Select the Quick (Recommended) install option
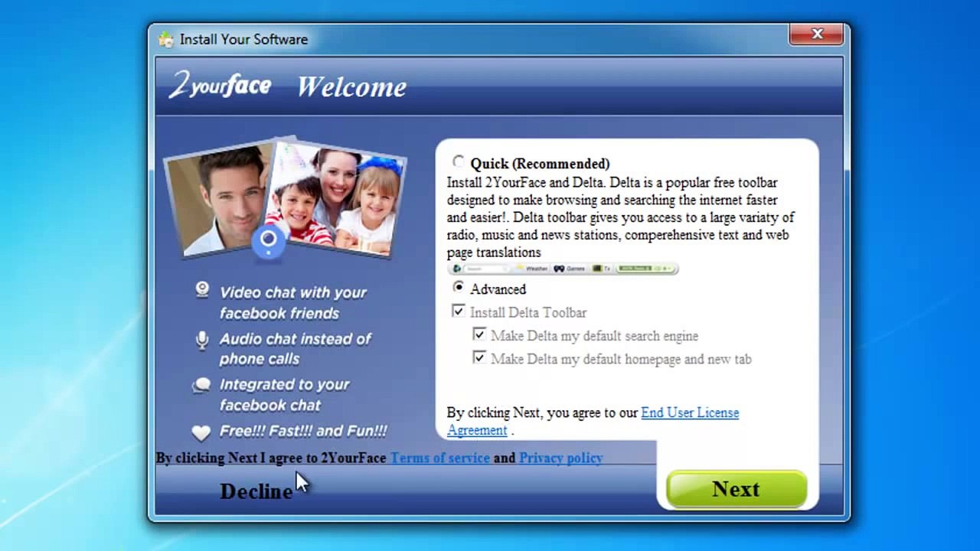 point(458,162)
